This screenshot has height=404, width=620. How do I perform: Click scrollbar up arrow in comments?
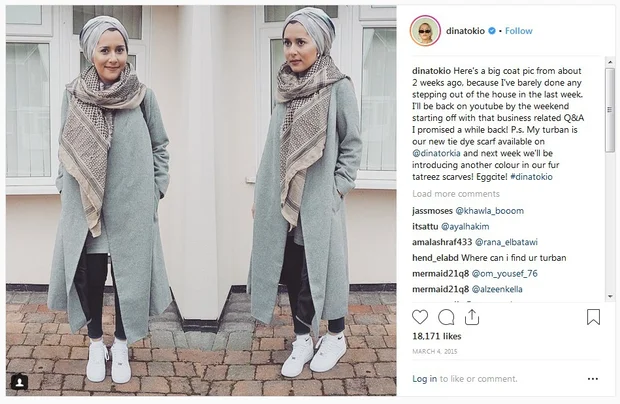coord(610,62)
